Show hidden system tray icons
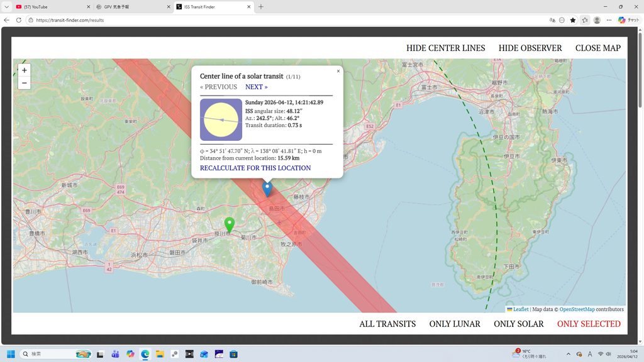Image resolution: width=644 pixels, height=362 pixels. click(x=569, y=354)
